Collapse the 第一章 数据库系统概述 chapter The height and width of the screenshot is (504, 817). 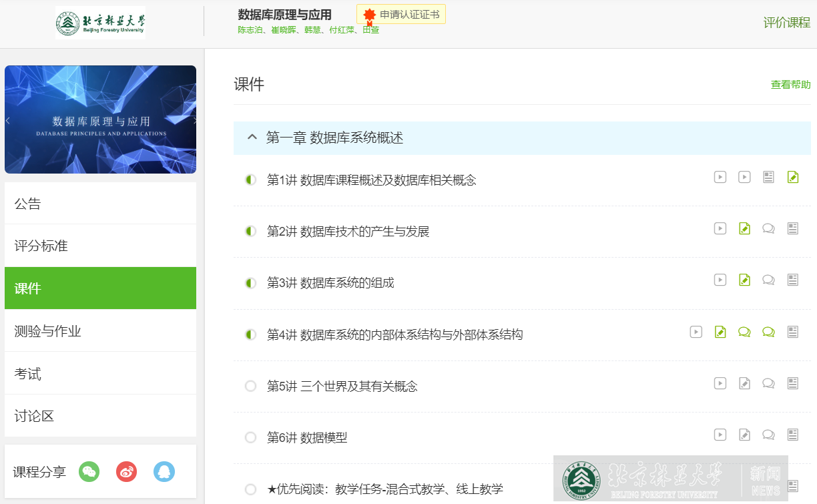[x=252, y=138]
